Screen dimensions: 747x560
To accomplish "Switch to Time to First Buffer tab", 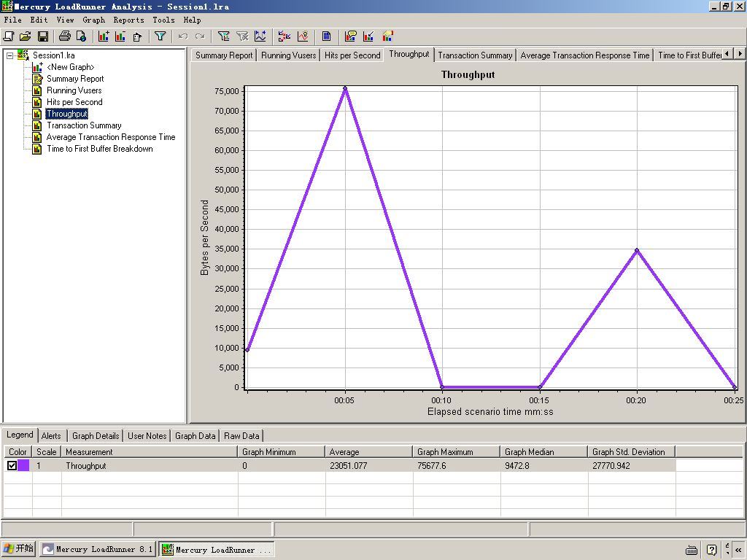I will click(689, 55).
